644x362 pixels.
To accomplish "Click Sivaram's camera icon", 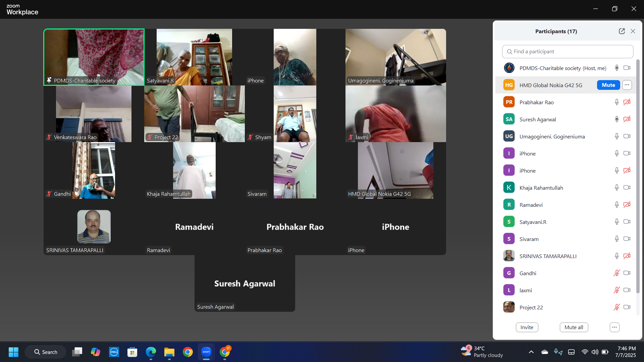I will coord(627,239).
